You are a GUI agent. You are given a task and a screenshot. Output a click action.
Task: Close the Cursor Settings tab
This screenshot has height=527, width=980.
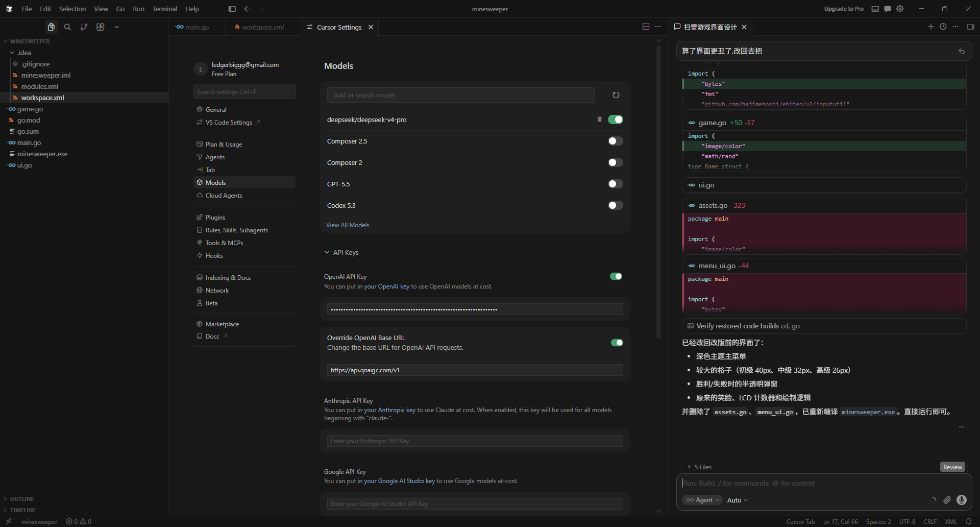pyautogui.click(x=371, y=27)
